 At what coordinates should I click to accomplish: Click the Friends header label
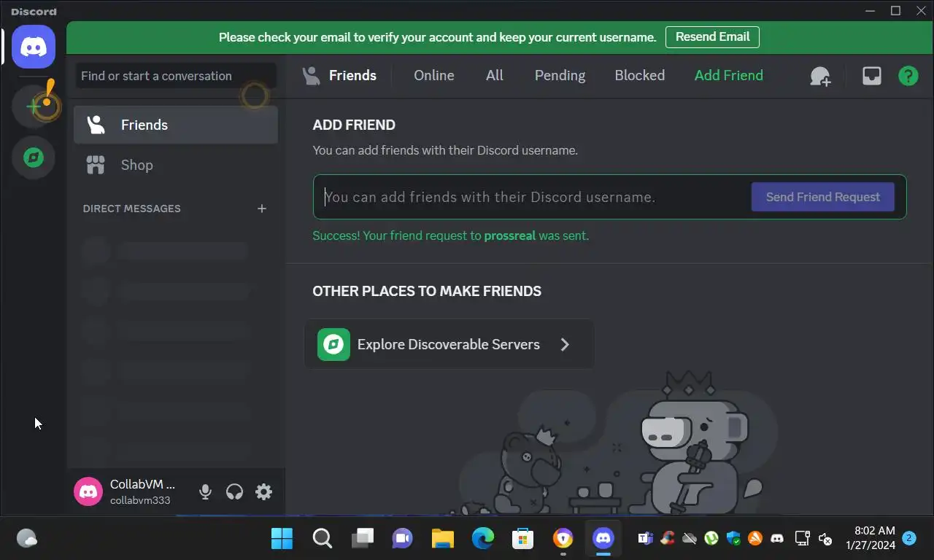coord(352,76)
